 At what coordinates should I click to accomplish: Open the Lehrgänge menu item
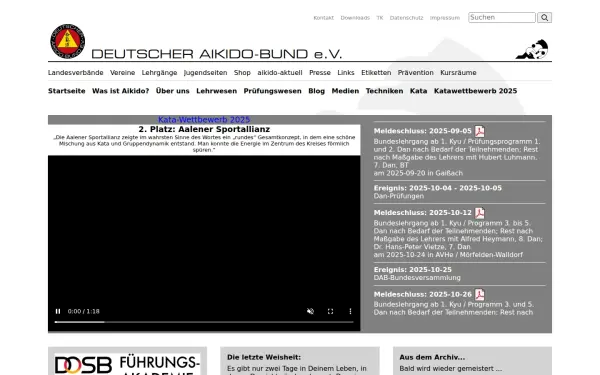(159, 73)
